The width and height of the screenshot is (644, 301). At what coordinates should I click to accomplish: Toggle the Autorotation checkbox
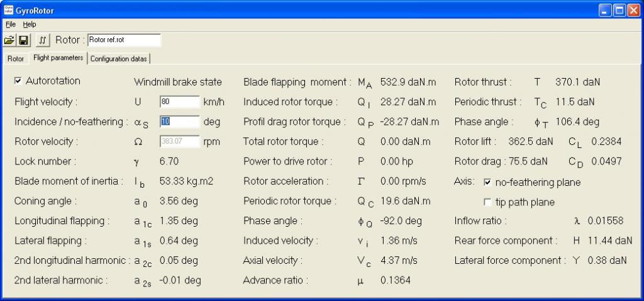(18, 81)
